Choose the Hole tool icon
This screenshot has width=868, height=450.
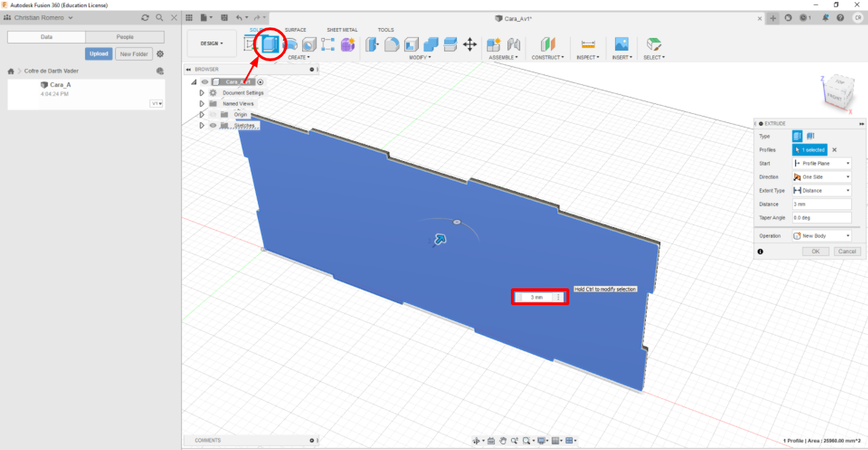click(309, 44)
